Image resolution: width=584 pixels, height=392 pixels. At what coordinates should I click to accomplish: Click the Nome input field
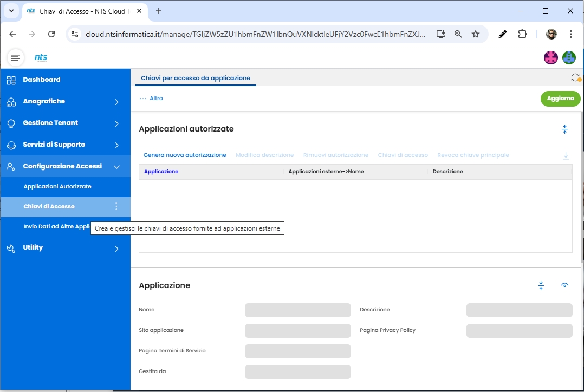tap(297, 310)
